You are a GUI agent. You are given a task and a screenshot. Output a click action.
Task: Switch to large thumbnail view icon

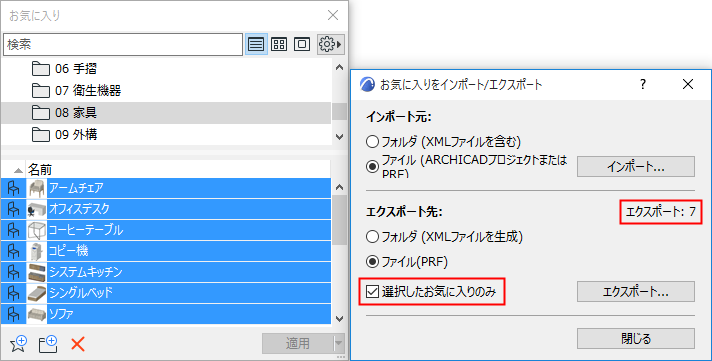point(302,45)
